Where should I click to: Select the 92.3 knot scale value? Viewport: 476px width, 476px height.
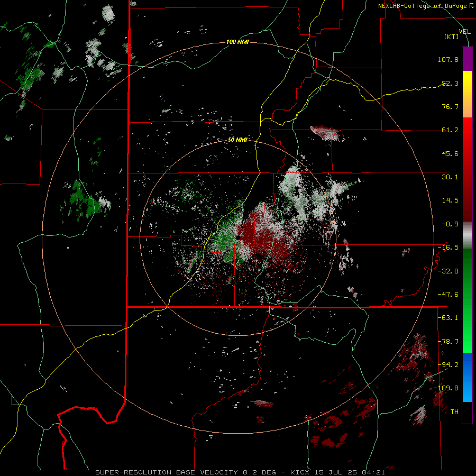point(450,83)
